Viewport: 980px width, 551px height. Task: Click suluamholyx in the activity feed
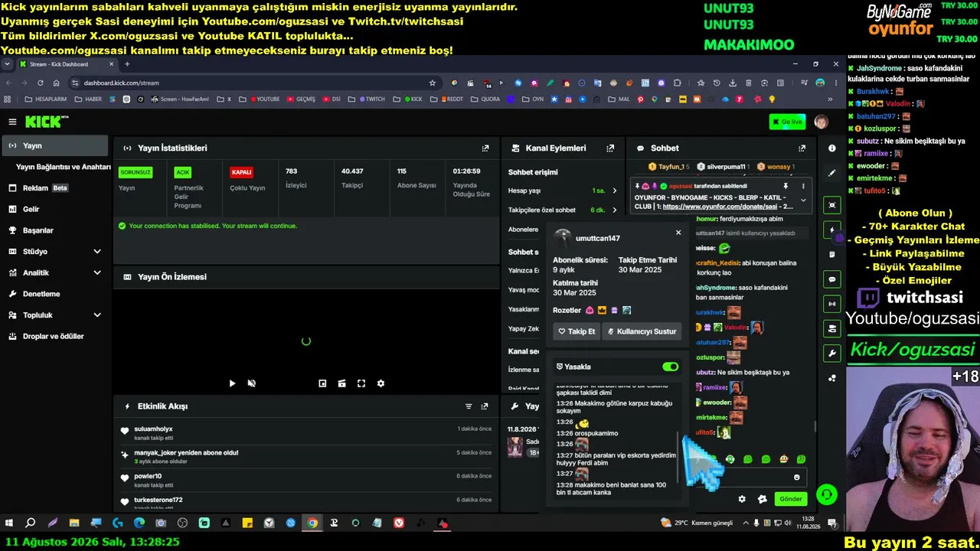coord(153,429)
